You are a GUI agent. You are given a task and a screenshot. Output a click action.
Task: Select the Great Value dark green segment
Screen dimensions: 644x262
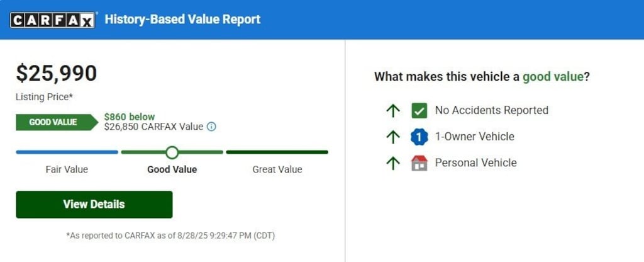pos(277,152)
